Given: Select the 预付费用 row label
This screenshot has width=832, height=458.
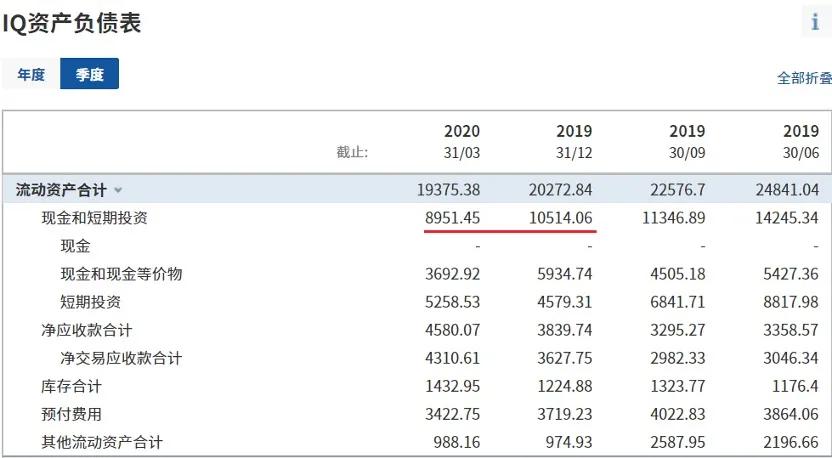Looking at the screenshot, I should 71,413.
